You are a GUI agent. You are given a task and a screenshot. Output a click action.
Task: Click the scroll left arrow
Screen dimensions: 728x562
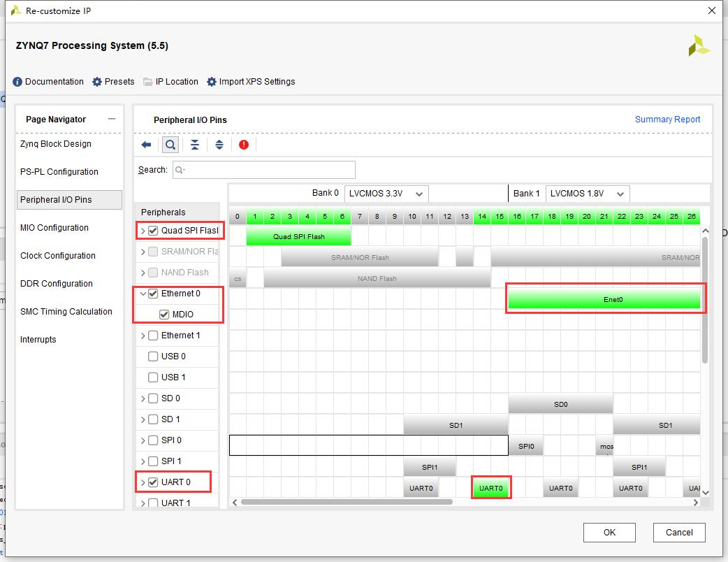[x=235, y=503]
